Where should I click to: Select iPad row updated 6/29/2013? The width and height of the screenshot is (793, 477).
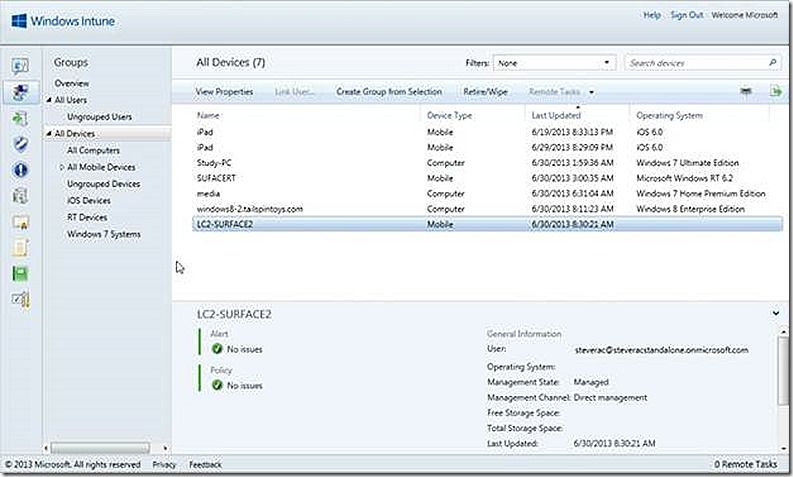[x=488, y=147]
